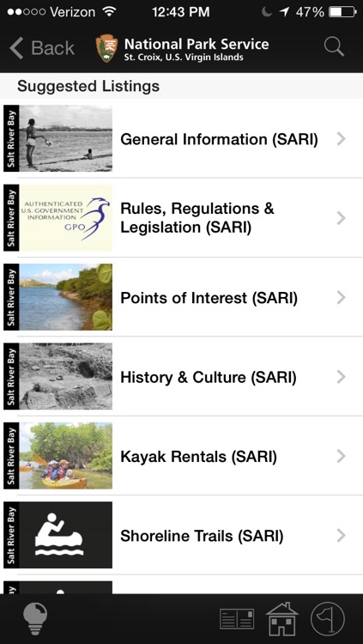Tap the kayakers photo thumbnail
Image resolution: width=363 pixels, height=644 pixels.
coord(66,455)
